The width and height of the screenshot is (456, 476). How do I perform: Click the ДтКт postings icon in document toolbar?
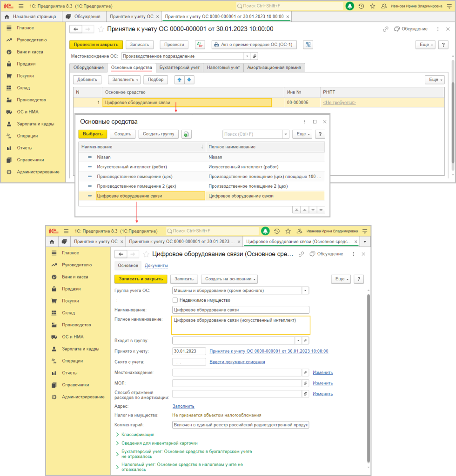tap(200, 45)
